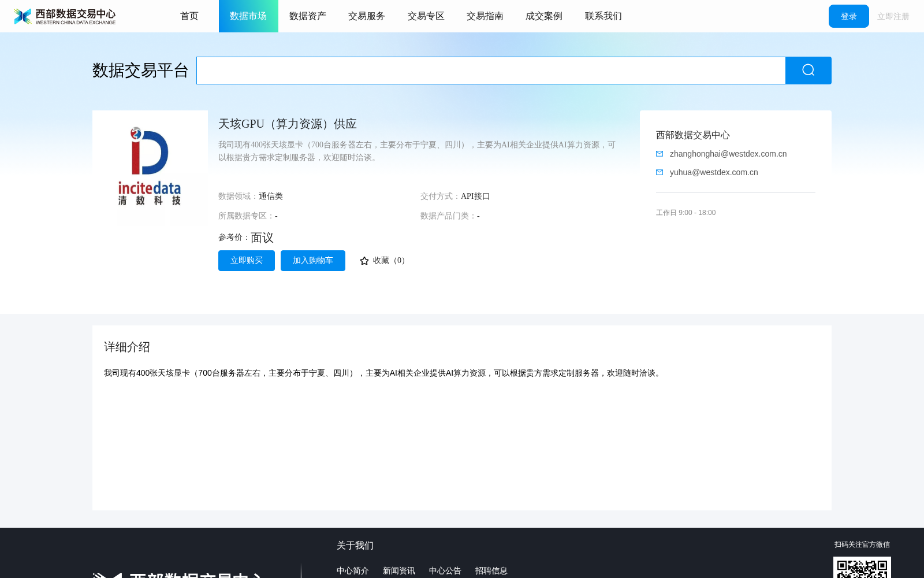Click the 西部数据交易中心 contact panel title
924x578 pixels.
[x=693, y=135]
